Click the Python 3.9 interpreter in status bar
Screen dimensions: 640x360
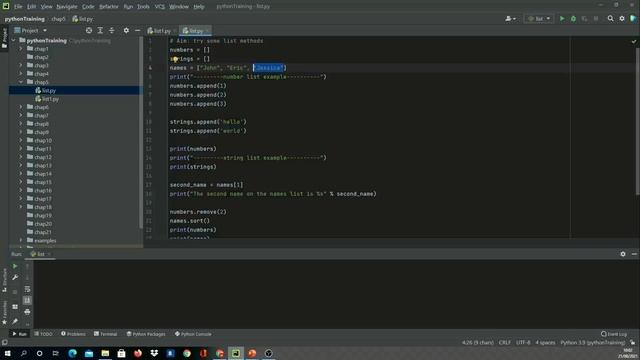tap(592, 343)
